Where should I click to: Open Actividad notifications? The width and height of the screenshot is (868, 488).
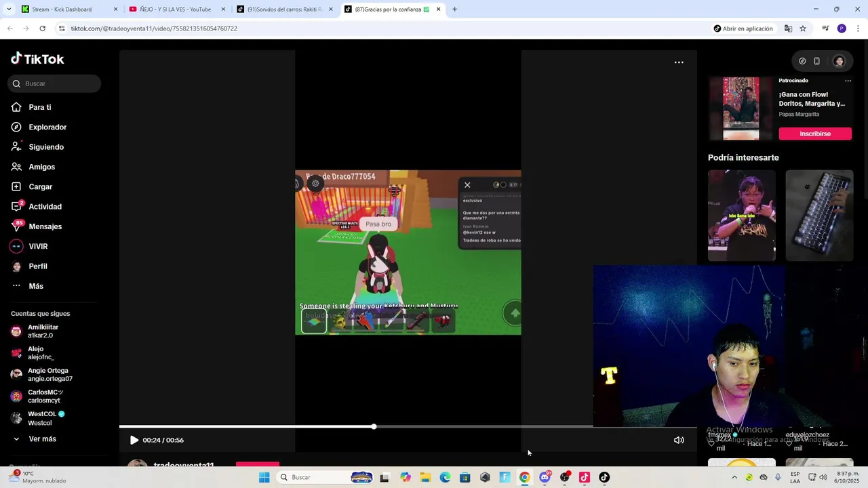37,207
